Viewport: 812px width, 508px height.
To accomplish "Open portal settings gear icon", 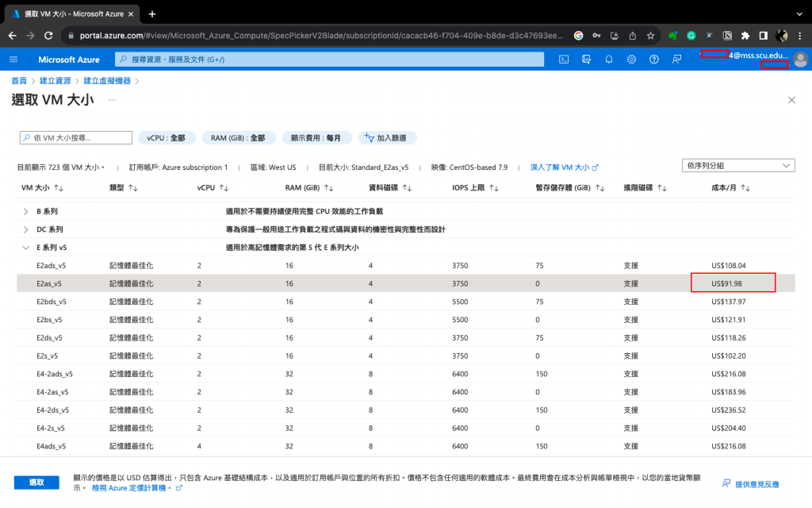I will (631, 60).
